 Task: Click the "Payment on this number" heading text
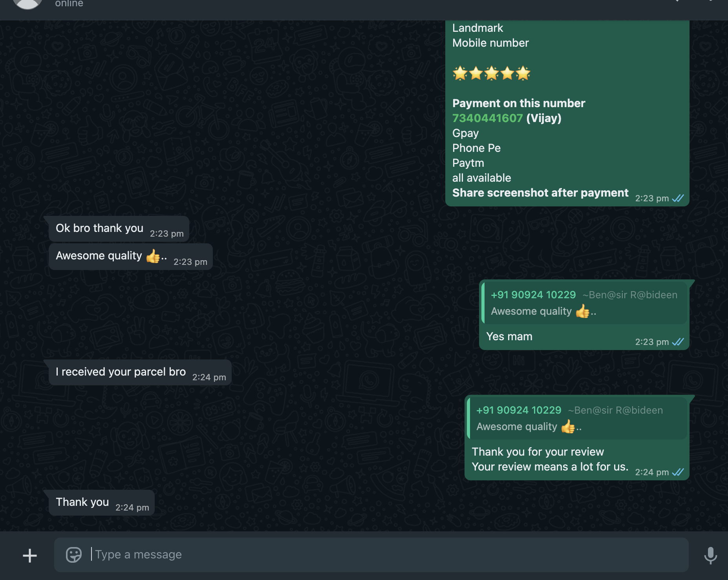point(518,104)
